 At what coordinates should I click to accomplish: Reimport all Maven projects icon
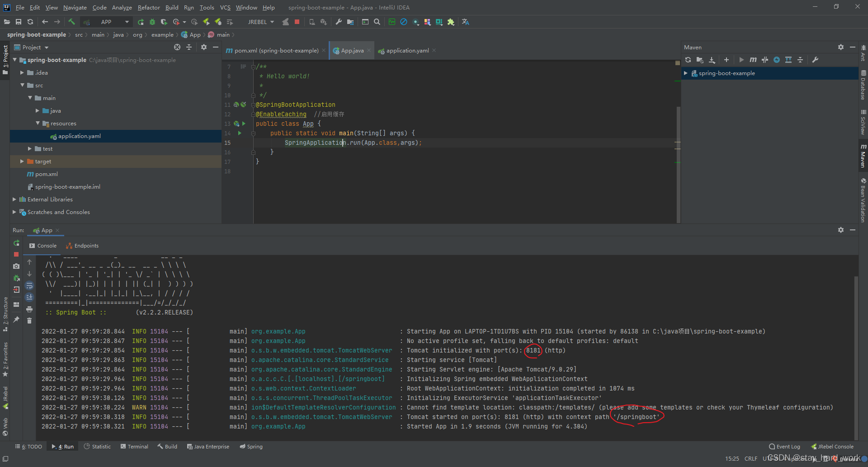click(x=688, y=60)
